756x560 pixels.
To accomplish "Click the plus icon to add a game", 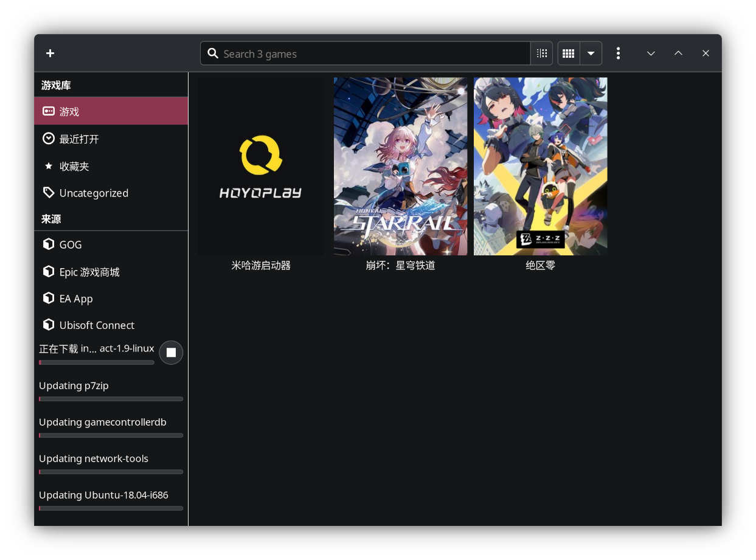I will pos(50,54).
